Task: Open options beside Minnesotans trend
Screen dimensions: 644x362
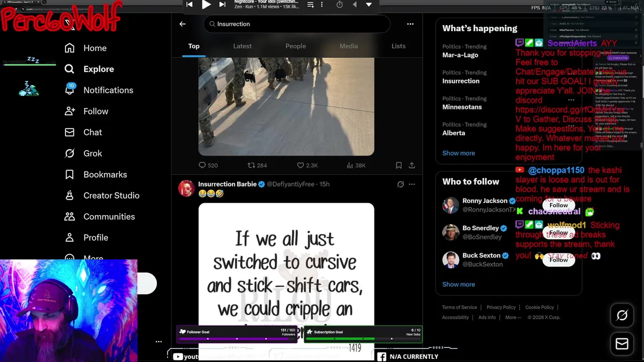Action: click(571, 100)
